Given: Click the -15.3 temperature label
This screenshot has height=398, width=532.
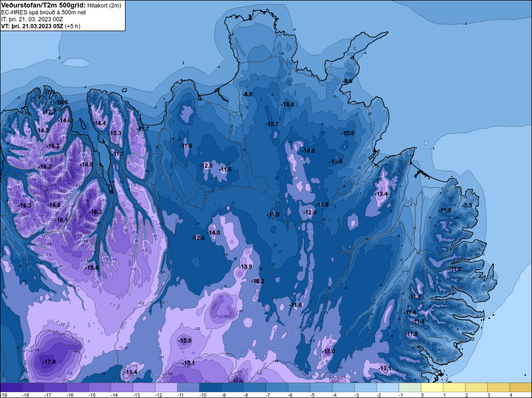Looking at the screenshot, I should pyautogui.click(x=115, y=133).
